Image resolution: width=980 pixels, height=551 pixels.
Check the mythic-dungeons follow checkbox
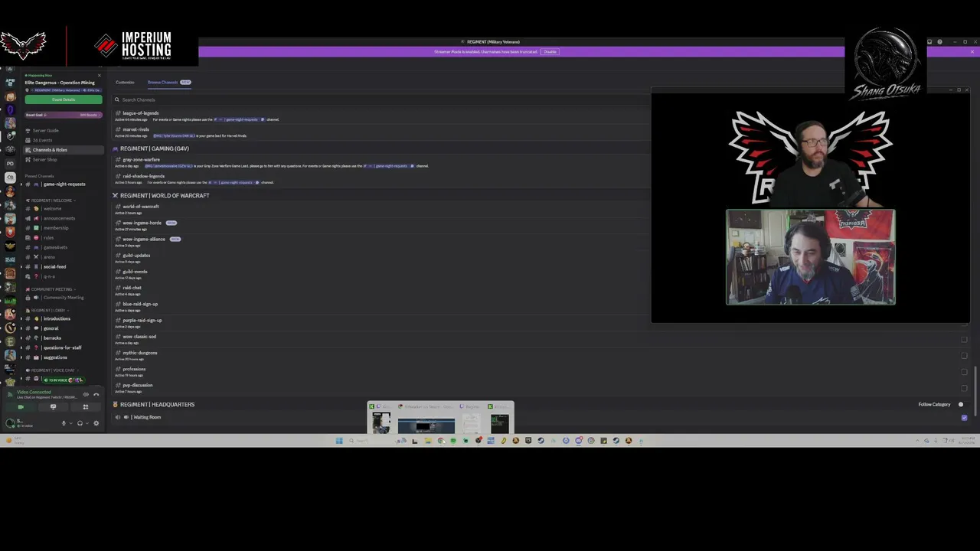(x=964, y=356)
